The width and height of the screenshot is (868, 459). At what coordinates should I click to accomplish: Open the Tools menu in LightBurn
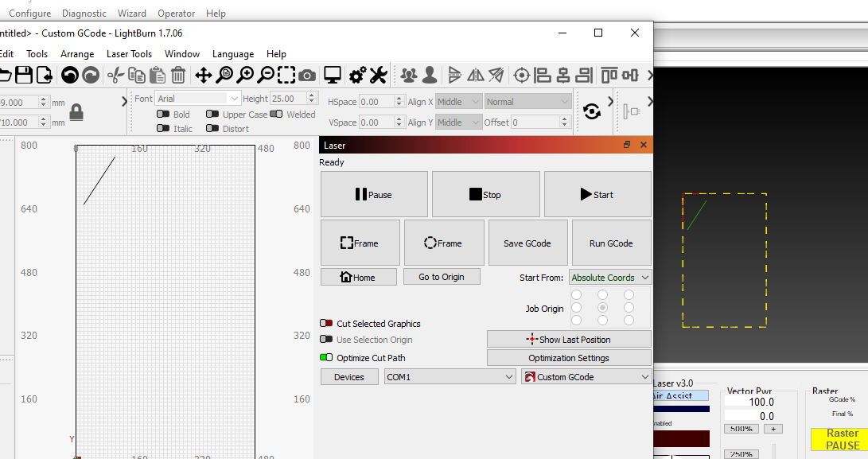37,54
